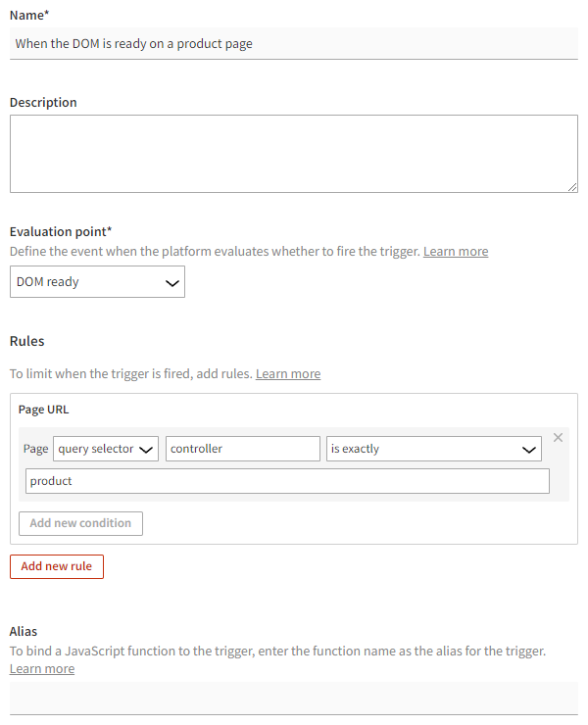
Task: Focus the Alias input field
Action: 294,698
